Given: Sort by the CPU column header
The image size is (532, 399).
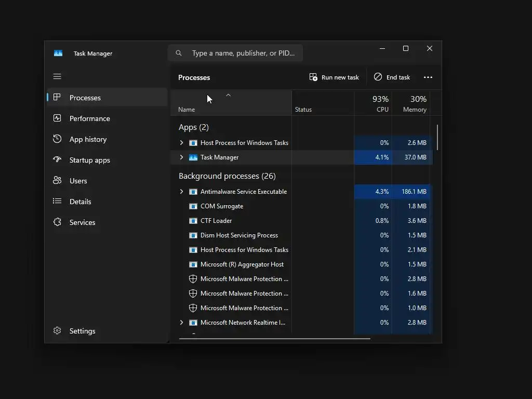Looking at the screenshot, I should (373, 103).
